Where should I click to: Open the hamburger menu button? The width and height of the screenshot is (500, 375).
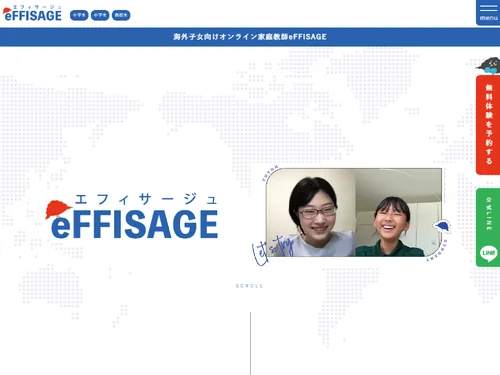click(488, 13)
